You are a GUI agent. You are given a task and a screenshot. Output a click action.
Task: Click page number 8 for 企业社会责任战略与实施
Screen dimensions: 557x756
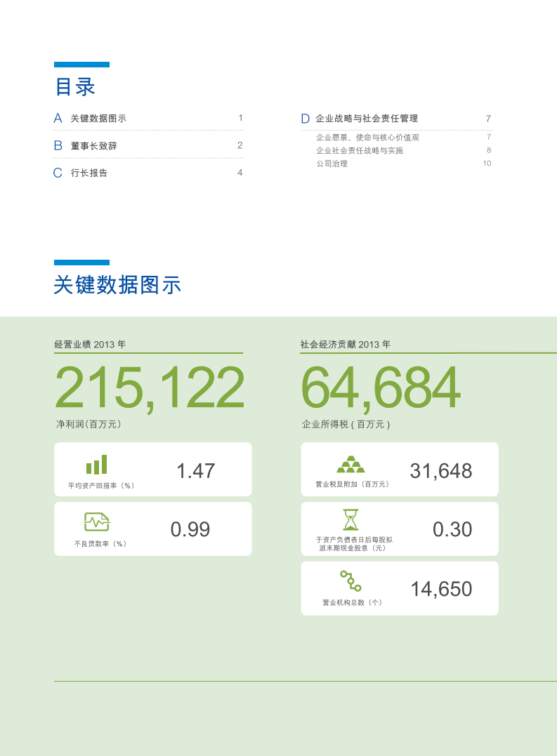(x=489, y=150)
